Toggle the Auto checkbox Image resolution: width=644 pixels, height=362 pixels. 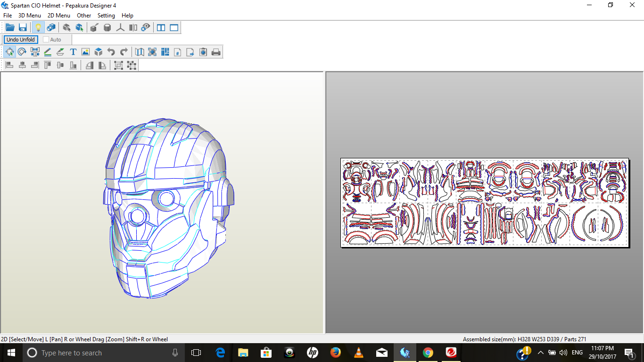tap(46, 40)
